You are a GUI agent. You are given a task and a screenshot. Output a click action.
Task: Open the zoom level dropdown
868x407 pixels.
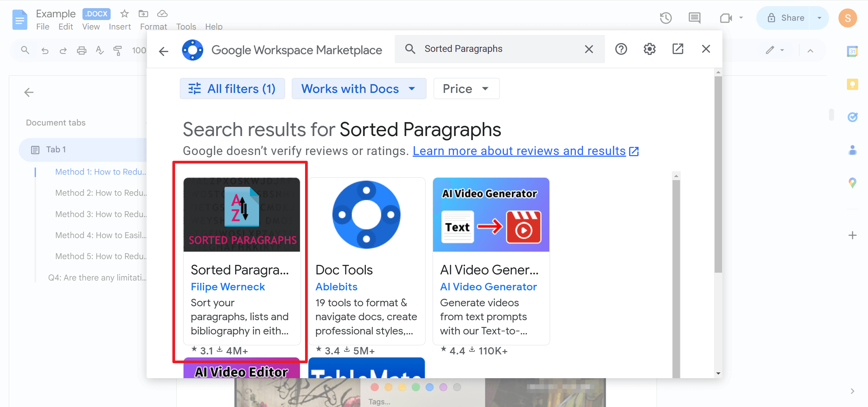(x=139, y=51)
